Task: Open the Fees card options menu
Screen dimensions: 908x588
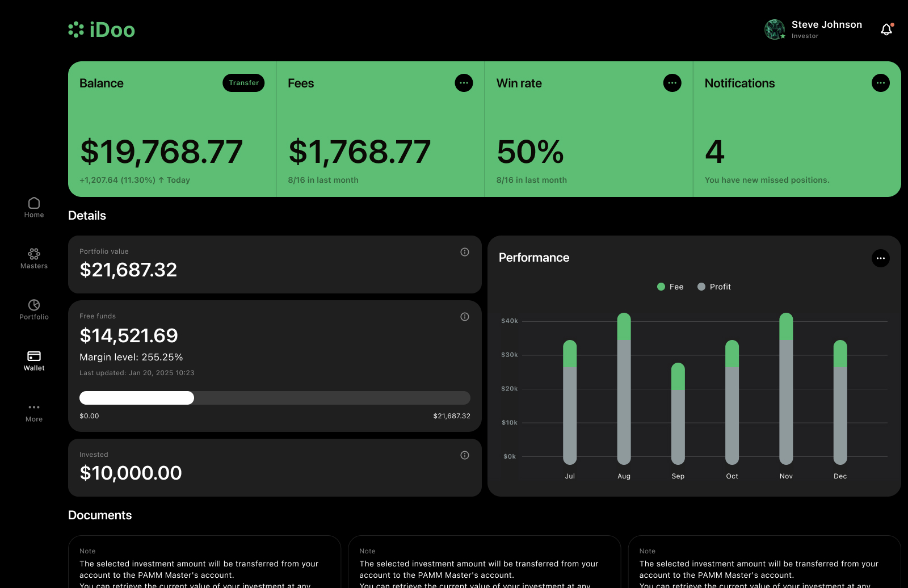Action: (x=464, y=83)
